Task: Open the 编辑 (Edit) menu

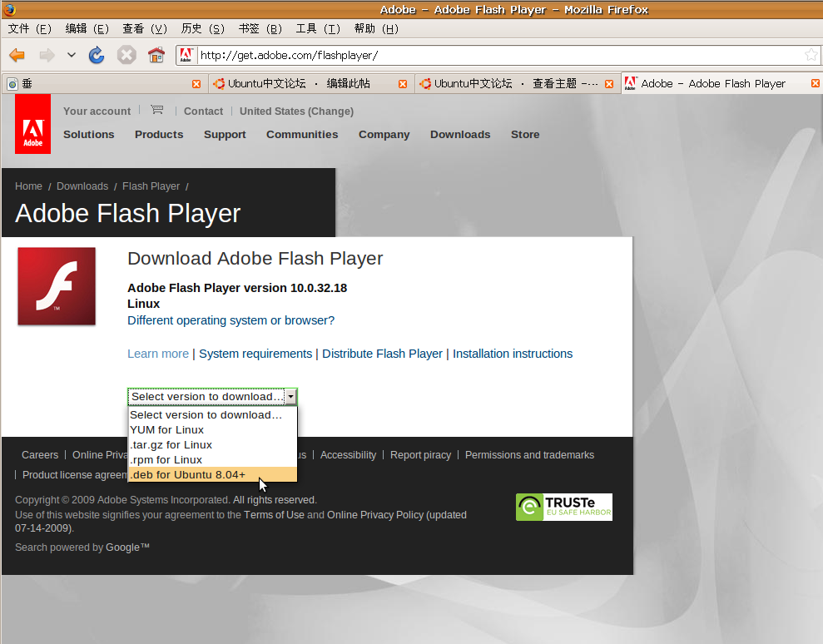Action: pyautogui.click(x=87, y=28)
